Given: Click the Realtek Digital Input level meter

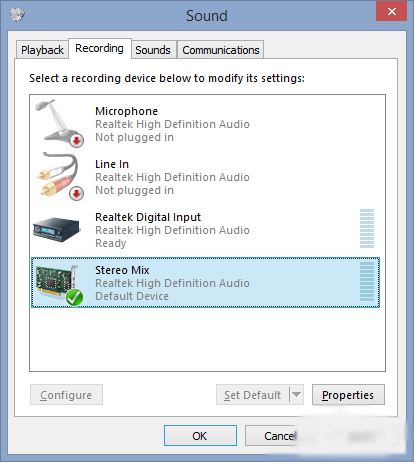Looking at the screenshot, I should tap(367, 229).
